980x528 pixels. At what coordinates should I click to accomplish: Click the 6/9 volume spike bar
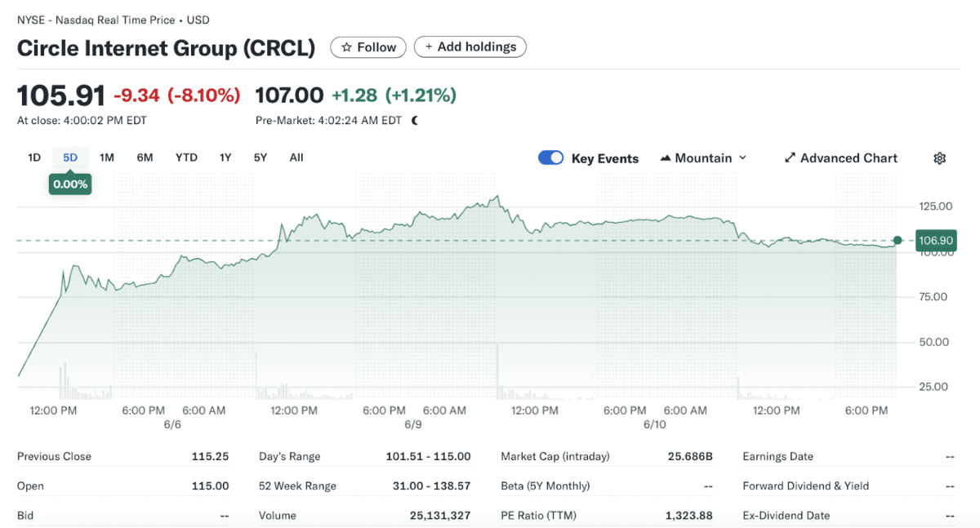pos(497,371)
